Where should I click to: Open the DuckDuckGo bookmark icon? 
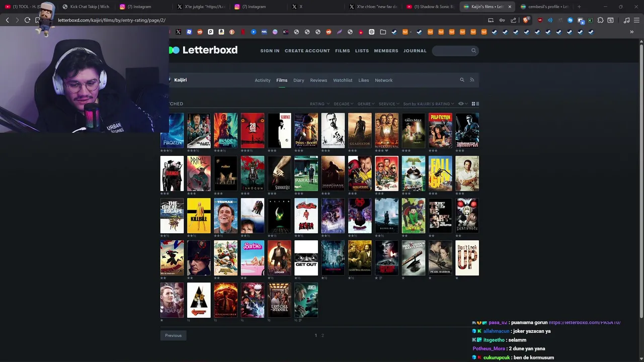(232, 32)
